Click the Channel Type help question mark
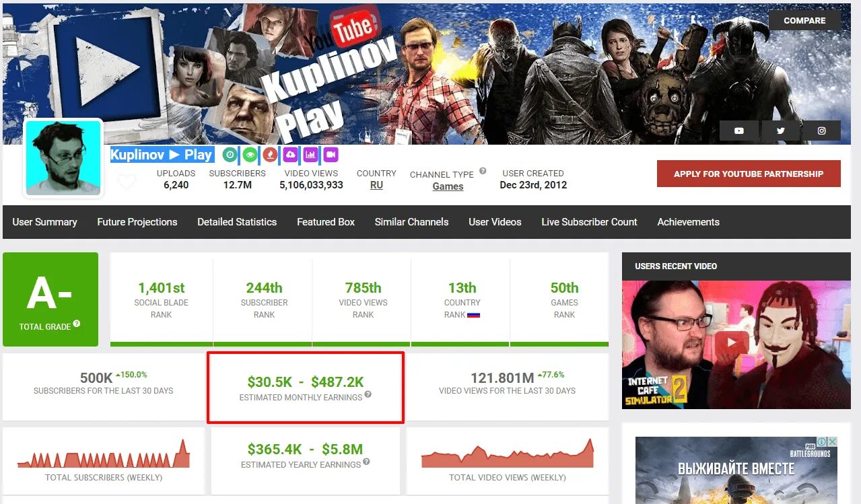Screen dimensions: 861x504 (483, 171)
